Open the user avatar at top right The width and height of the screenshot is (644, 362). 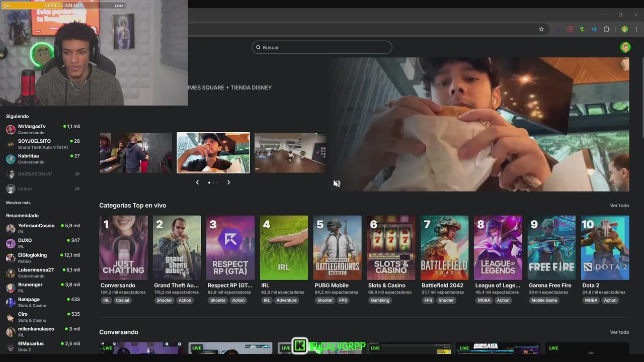pos(625,47)
